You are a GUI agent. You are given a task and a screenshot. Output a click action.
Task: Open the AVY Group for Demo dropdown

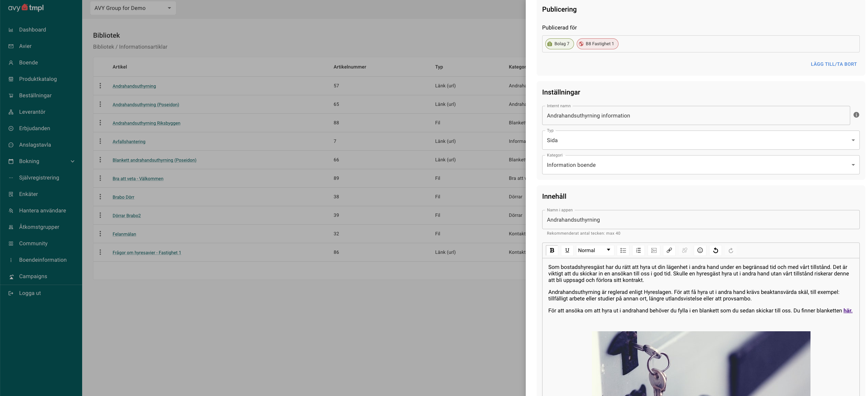click(133, 8)
